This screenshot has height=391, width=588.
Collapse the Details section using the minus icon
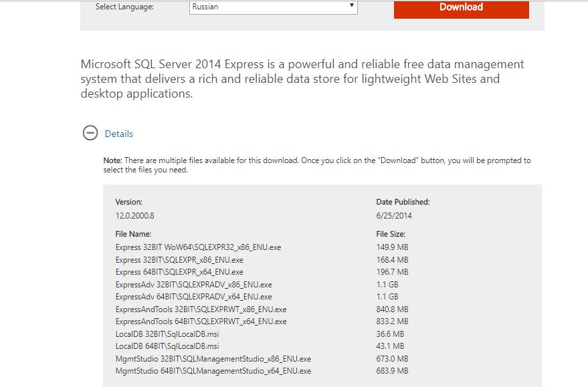point(90,133)
